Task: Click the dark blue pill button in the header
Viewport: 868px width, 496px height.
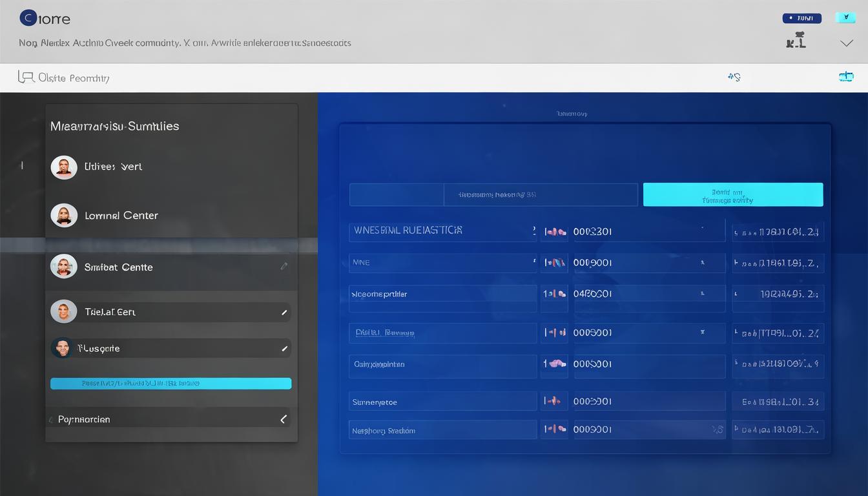Action: [x=801, y=18]
